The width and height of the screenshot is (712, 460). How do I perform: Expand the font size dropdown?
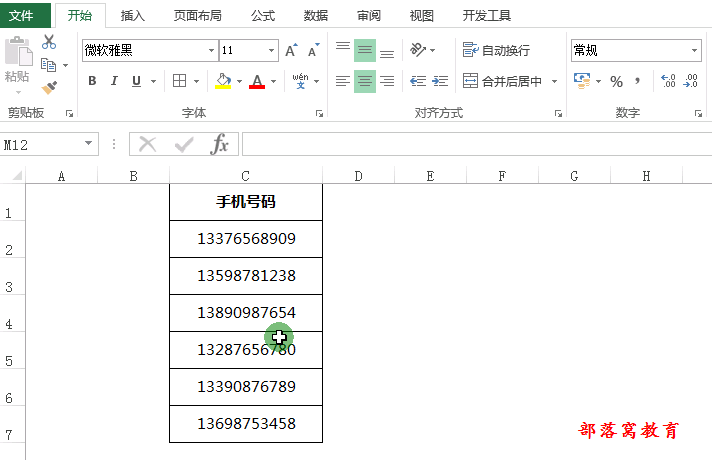(x=272, y=51)
